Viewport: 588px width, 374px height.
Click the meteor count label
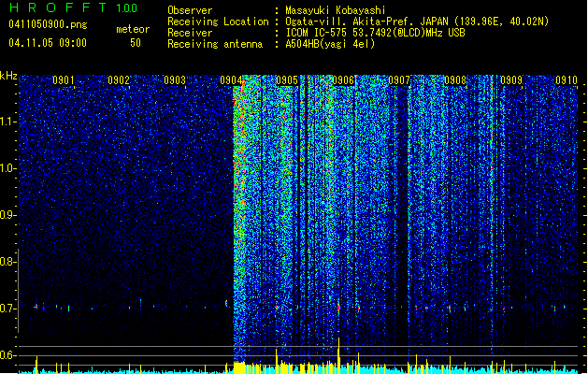coord(133,29)
